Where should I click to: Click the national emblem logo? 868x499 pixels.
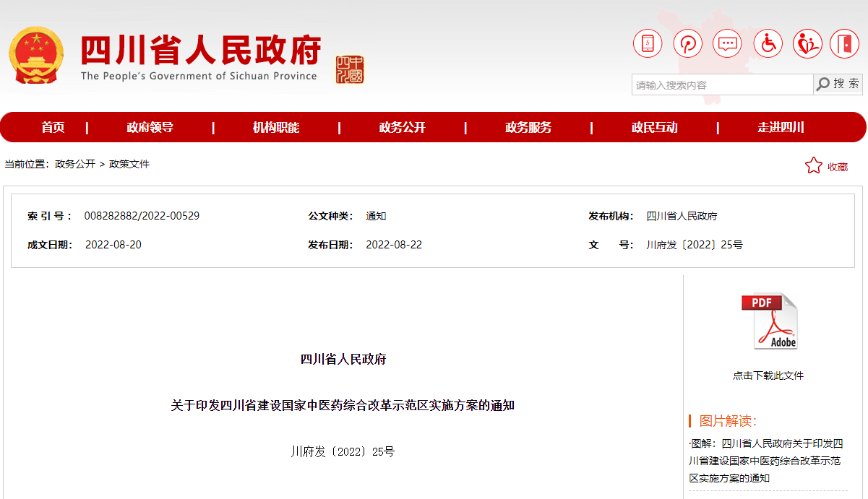(x=36, y=56)
